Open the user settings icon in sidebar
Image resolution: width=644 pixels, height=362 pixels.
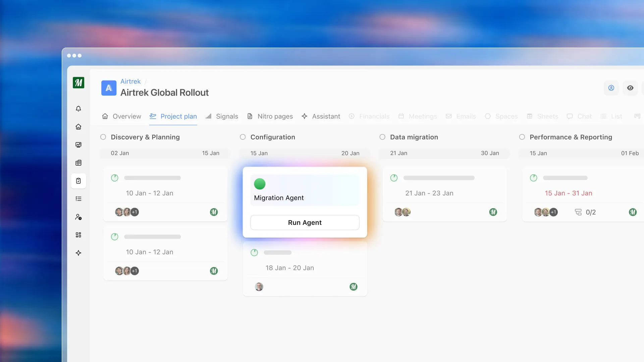[x=78, y=217]
